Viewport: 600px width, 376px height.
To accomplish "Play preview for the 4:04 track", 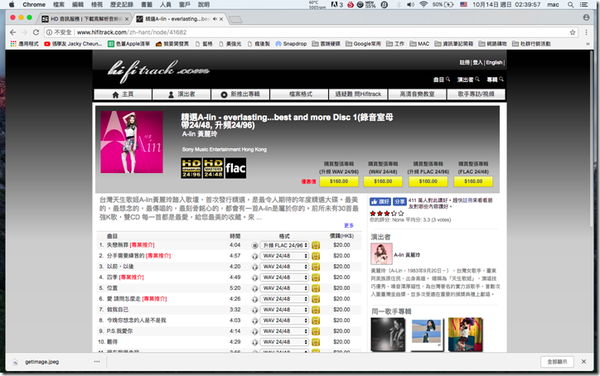I will pyautogui.click(x=254, y=246).
